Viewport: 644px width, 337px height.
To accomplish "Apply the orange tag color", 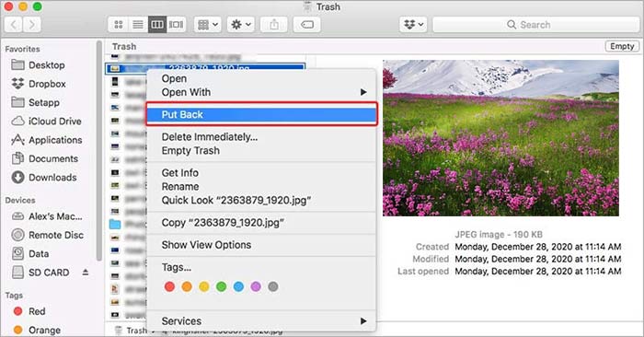I will coord(187,286).
